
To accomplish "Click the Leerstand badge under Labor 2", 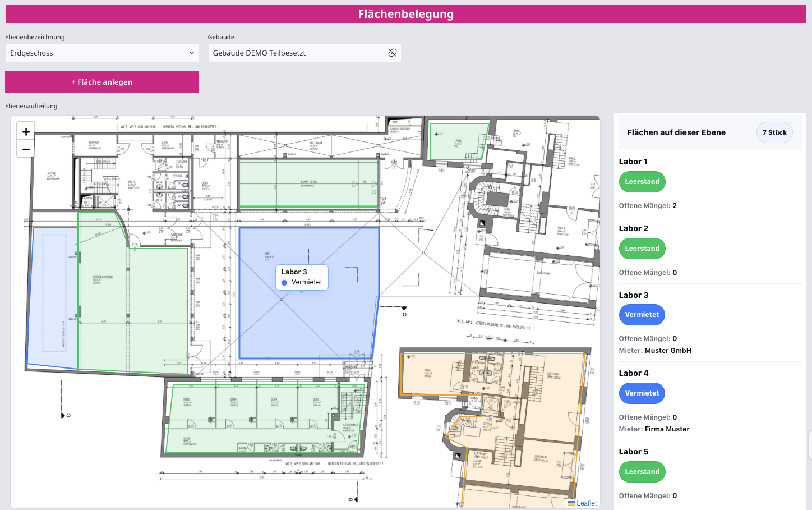I will click(x=642, y=248).
